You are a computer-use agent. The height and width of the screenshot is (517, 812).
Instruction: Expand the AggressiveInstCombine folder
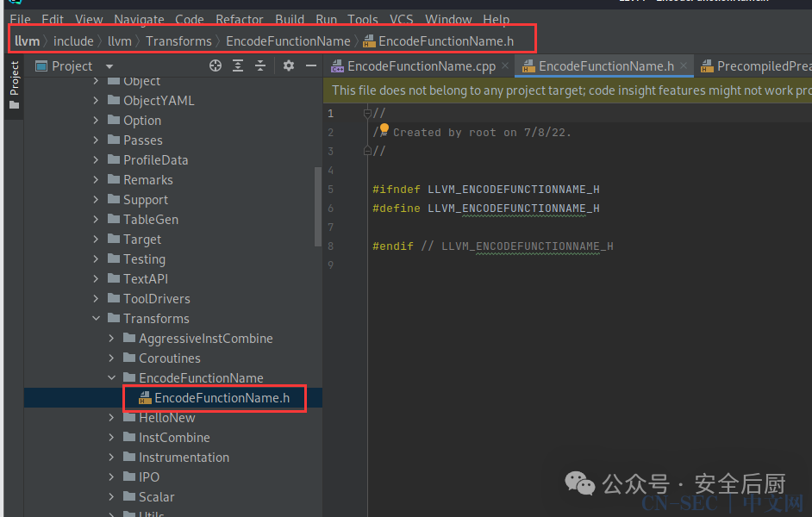[111, 338]
